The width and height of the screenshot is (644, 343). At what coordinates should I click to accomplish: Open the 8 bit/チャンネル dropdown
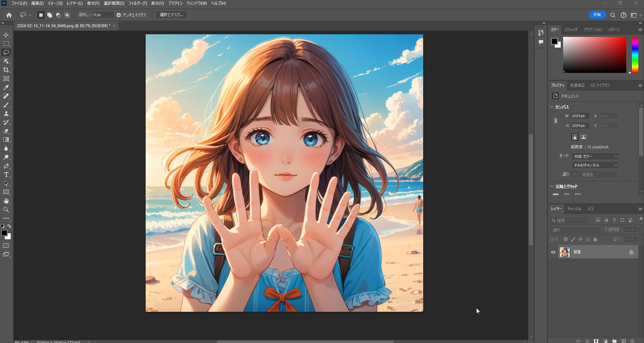pyautogui.click(x=595, y=165)
